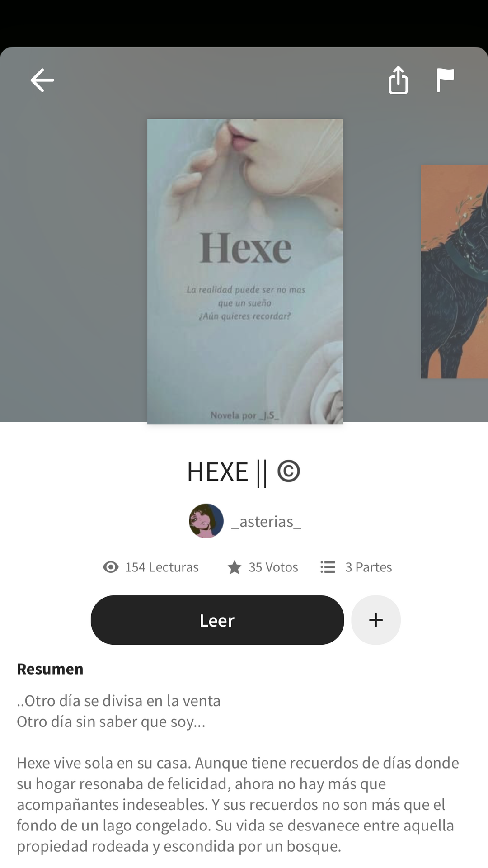The image size is (488, 868).
Task: Click the eye icon beside Lecturas
Action: pos(111,567)
